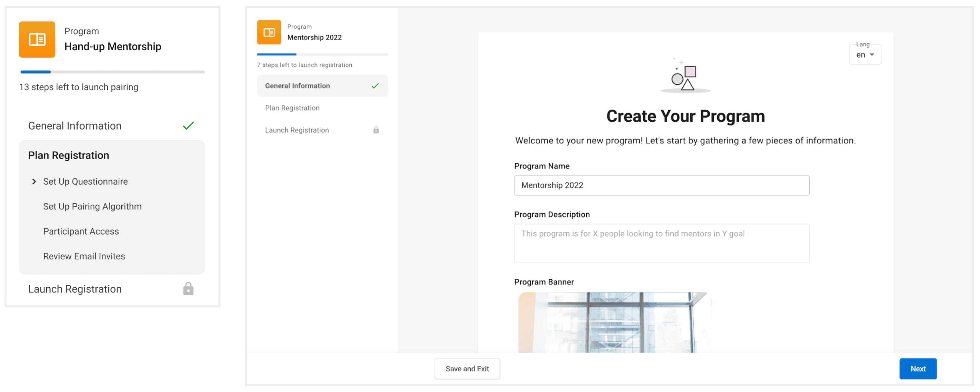Open the Set Up Pairing Algorithm step

coord(92,206)
